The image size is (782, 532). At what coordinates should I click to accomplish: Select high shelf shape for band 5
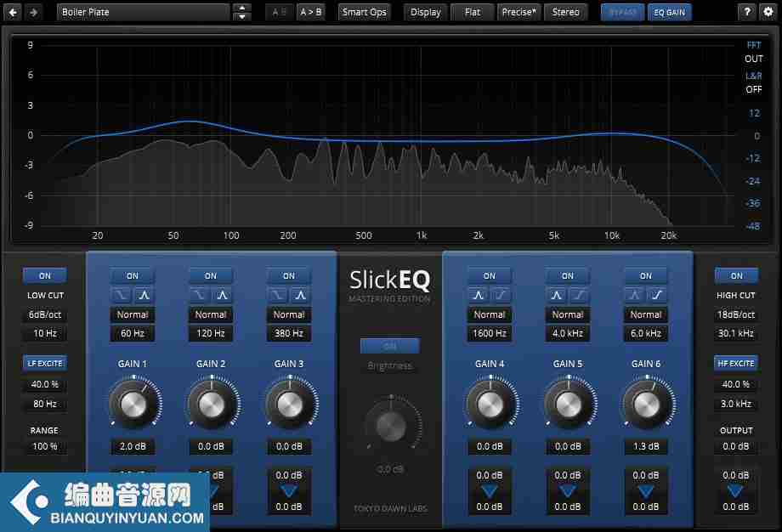(x=579, y=295)
